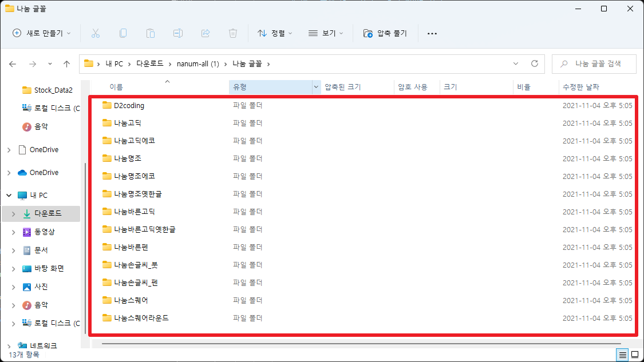Select the 나눔스퀘어 folder icon
This screenshot has height=362, width=644.
tap(107, 300)
